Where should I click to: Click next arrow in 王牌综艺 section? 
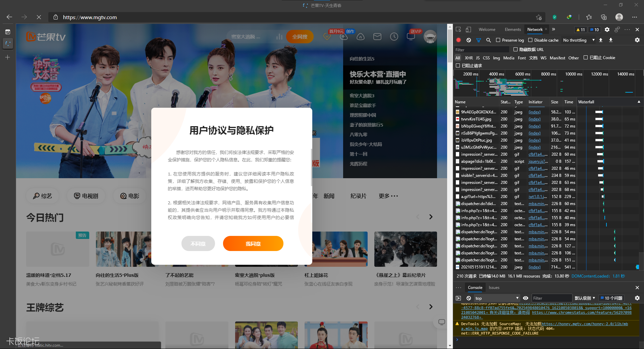tap(431, 307)
